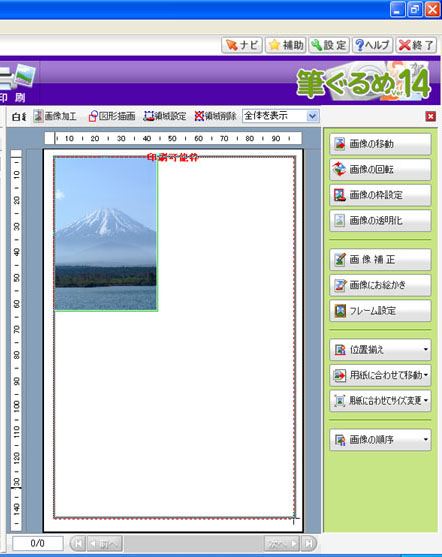Close the red X image panel
This screenshot has height=557, width=442.
point(431,116)
